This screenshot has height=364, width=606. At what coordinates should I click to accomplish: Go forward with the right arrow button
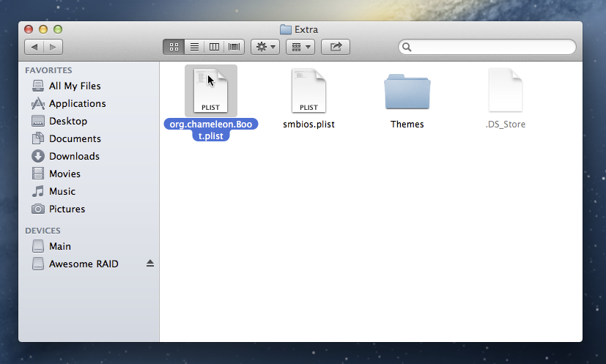(x=53, y=47)
